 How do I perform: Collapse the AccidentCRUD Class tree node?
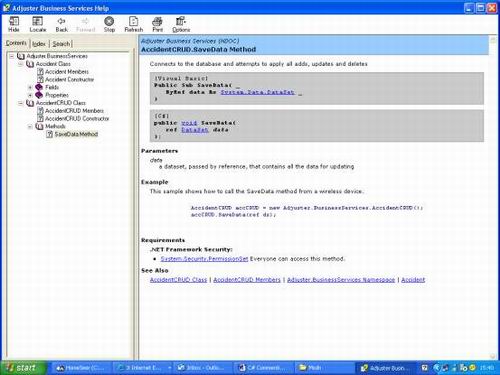(x=21, y=103)
